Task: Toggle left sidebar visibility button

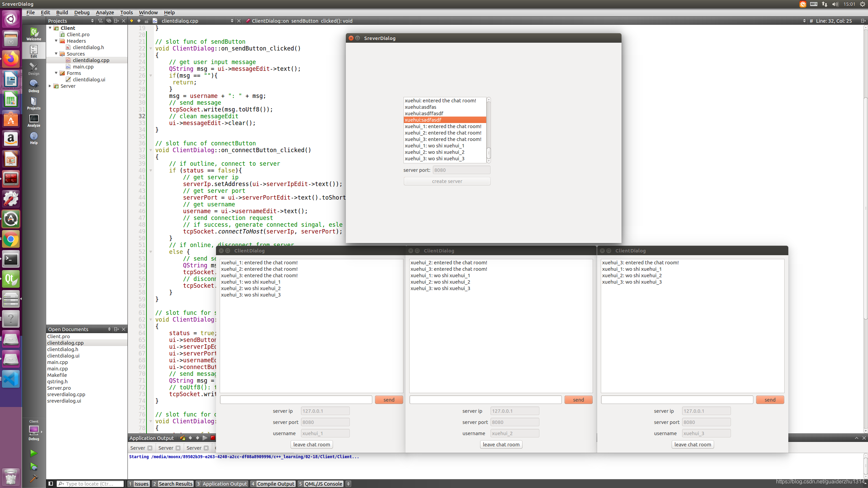Action: pos(51,484)
